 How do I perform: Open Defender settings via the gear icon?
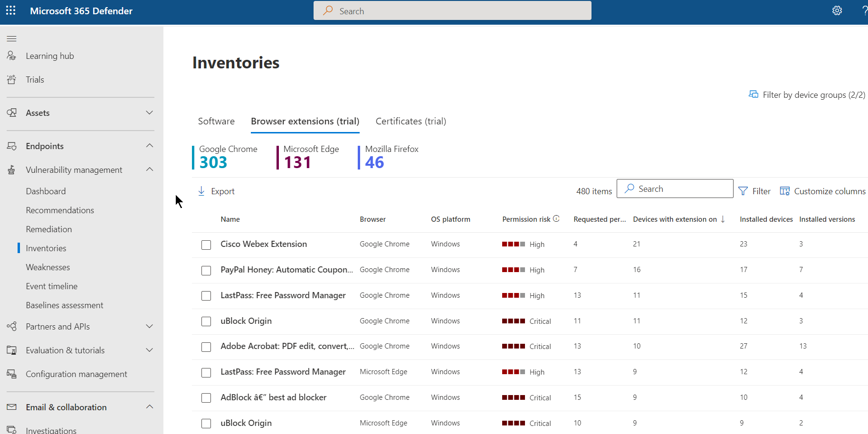838,10
